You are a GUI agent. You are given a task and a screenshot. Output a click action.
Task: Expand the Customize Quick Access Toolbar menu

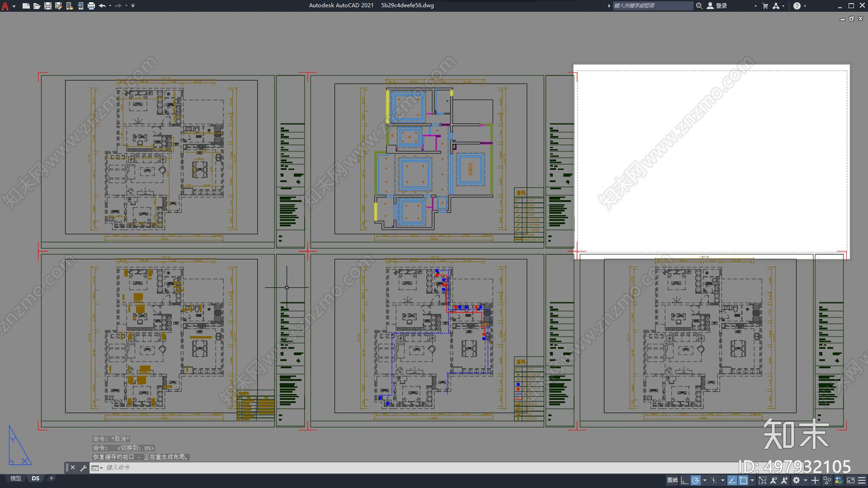coord(133,6)
